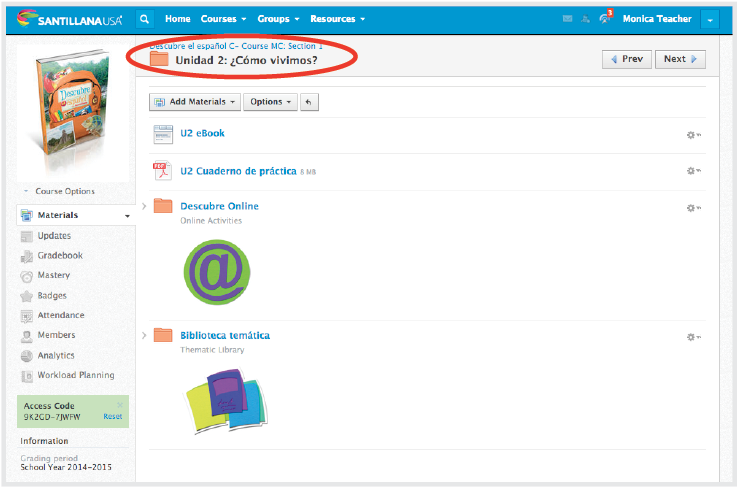The image size is (738, 488).
Task: Expand the Descubre Online folder chevron
Action: (144, 206)
